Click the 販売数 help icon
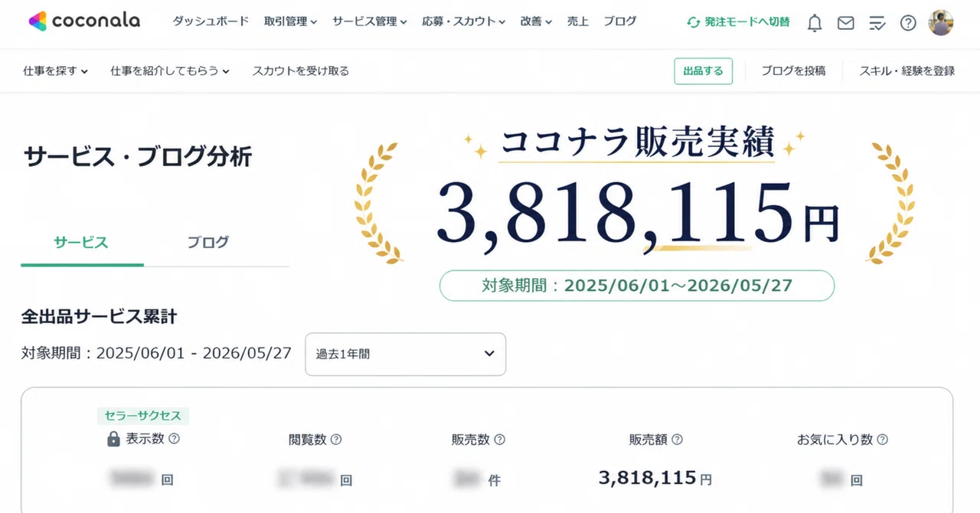The width and height of the screenshot is (980, 513). click(499, 439)
